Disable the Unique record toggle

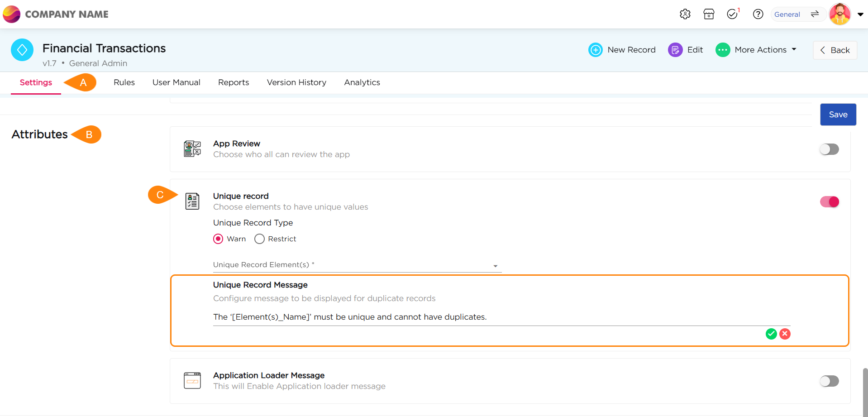tap(829, 202)
